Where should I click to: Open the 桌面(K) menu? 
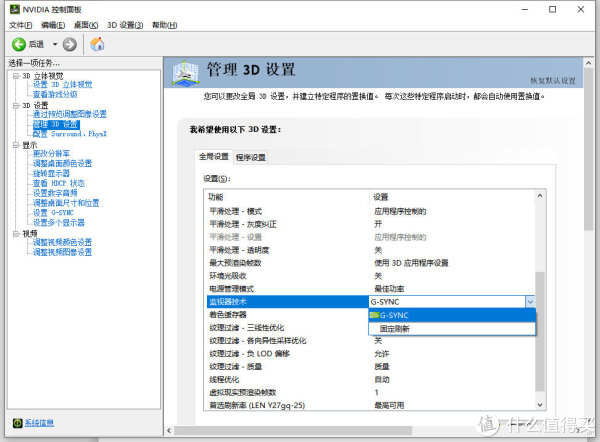[x=86, y=25]
